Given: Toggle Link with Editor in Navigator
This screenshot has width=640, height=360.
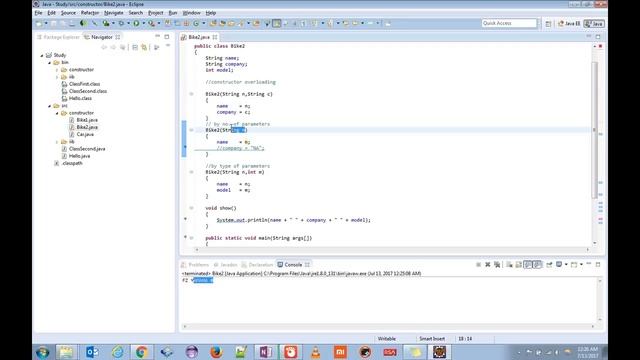Looking at the screenshot, I should 144,47.
